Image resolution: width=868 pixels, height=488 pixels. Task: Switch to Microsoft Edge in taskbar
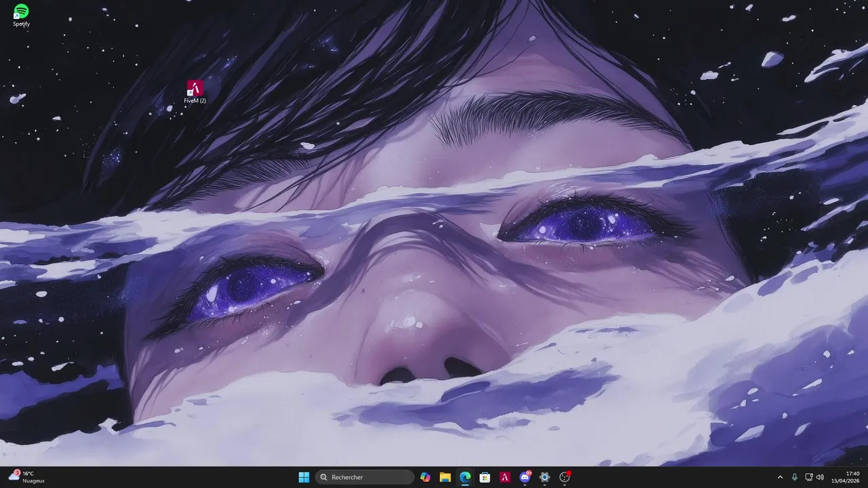tap(465, 477)
